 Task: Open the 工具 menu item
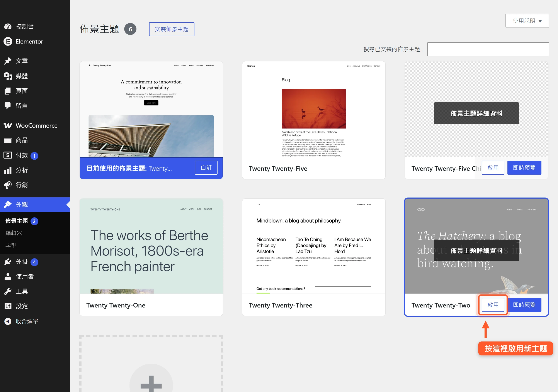click(x=35, y=291)
